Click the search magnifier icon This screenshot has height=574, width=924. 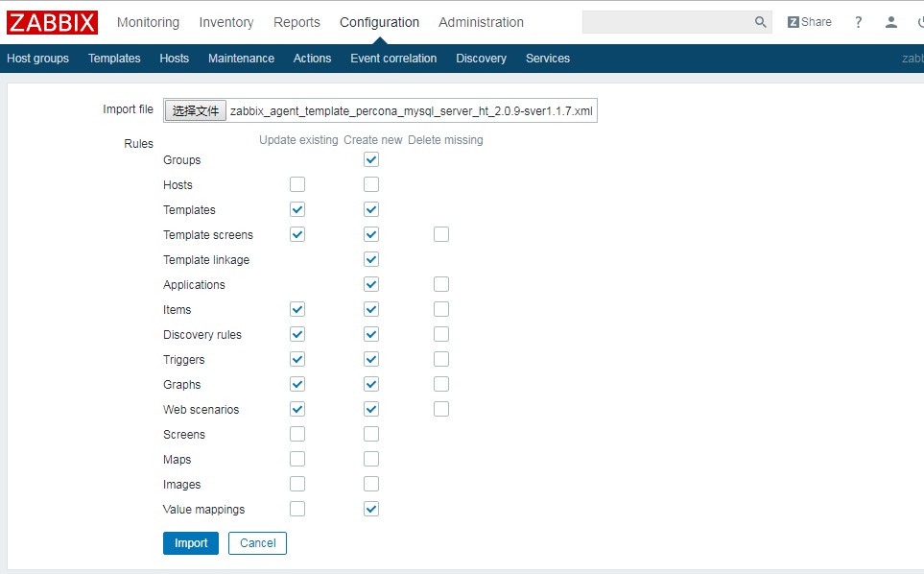point(760,22)
